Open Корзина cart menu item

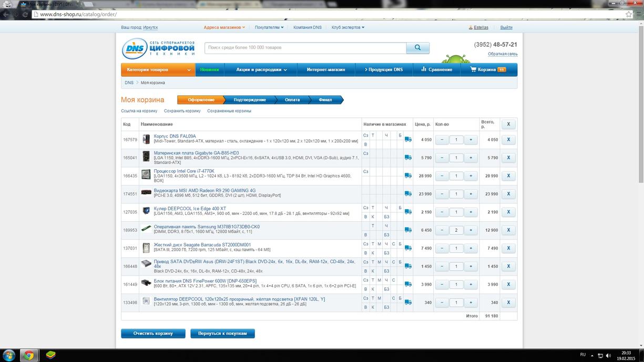pyautogui.click(x=489, y=69)
